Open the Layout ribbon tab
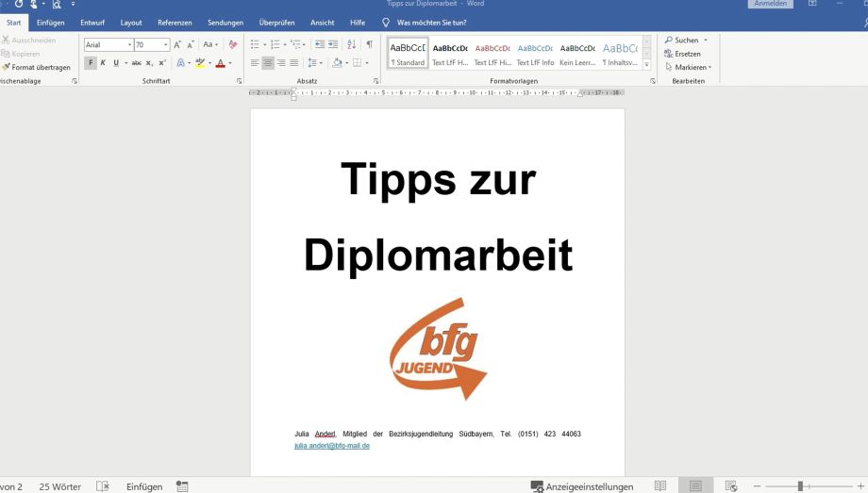 point(131,23)
